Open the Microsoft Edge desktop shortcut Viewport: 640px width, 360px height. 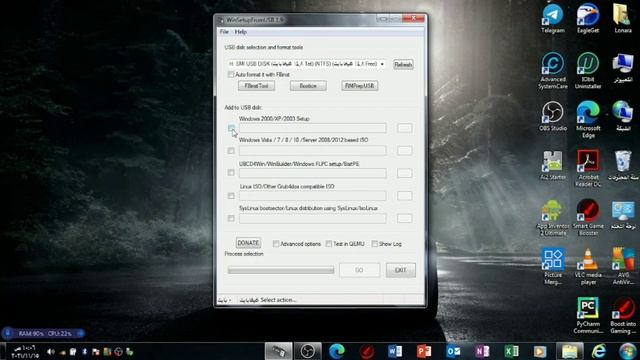coord(588,119)
